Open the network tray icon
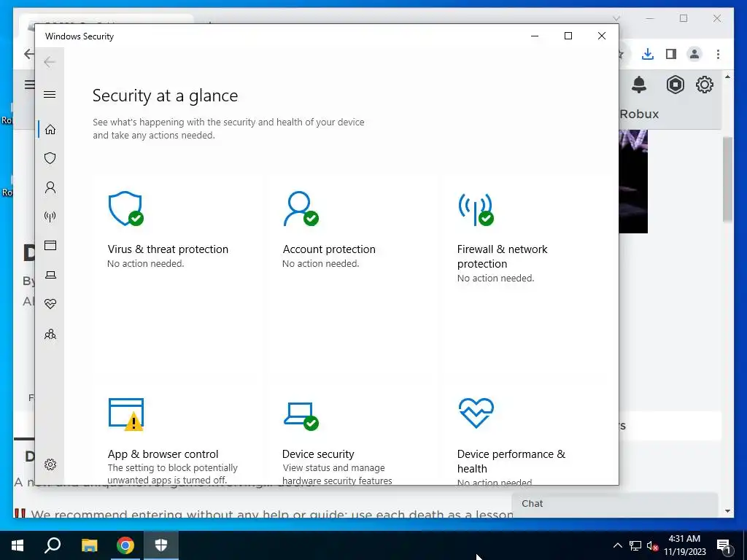 (x=635, y=545)
